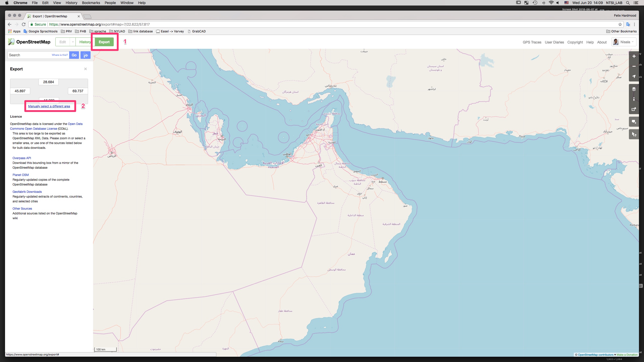The height and width of the screenshot is (362, 644).
Task: Bookmark this page with the star icon
Action: [620, 24]
